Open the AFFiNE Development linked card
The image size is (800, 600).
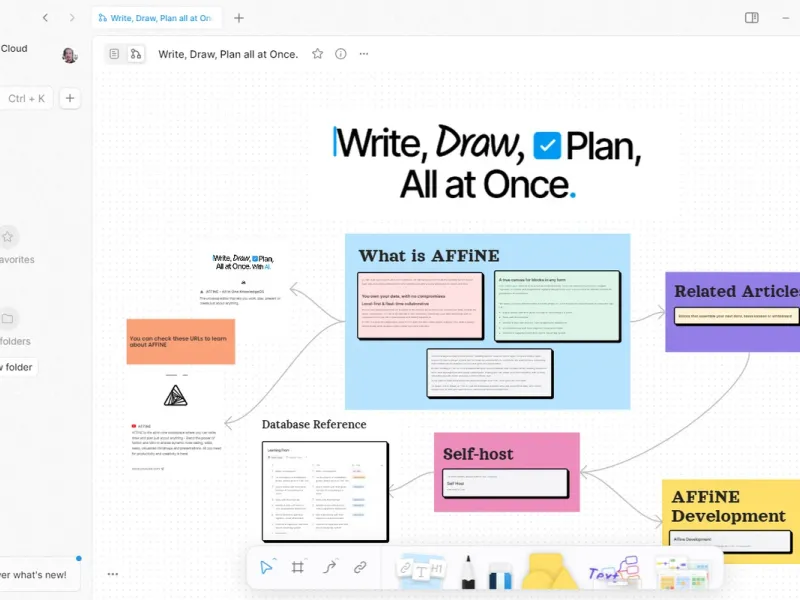click(x=731, y=541)
